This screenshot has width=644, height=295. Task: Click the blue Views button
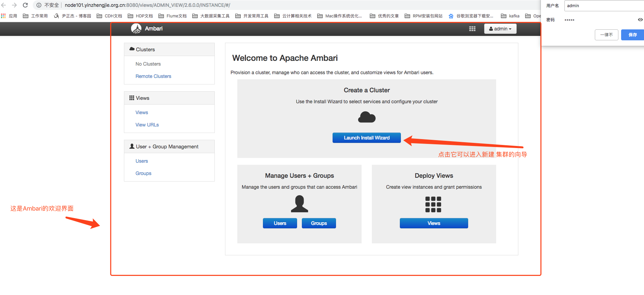[434, 223]
